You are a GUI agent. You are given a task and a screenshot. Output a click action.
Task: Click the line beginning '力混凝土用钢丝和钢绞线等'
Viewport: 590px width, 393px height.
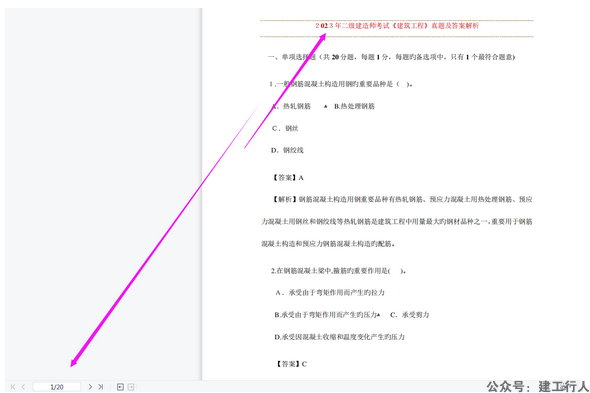click(397, 222)
